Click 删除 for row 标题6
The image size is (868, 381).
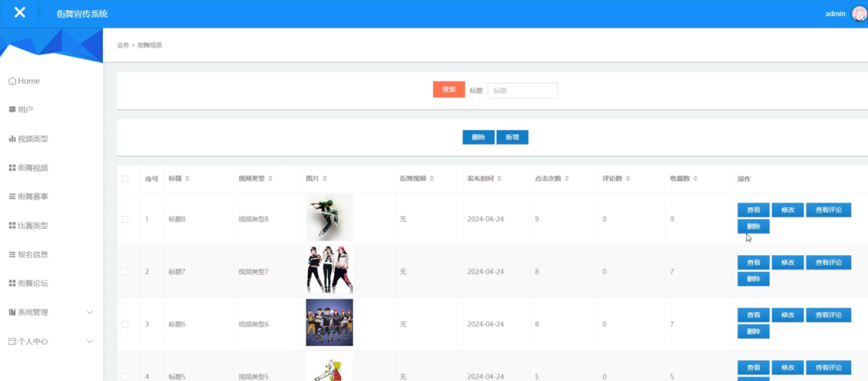754,332
